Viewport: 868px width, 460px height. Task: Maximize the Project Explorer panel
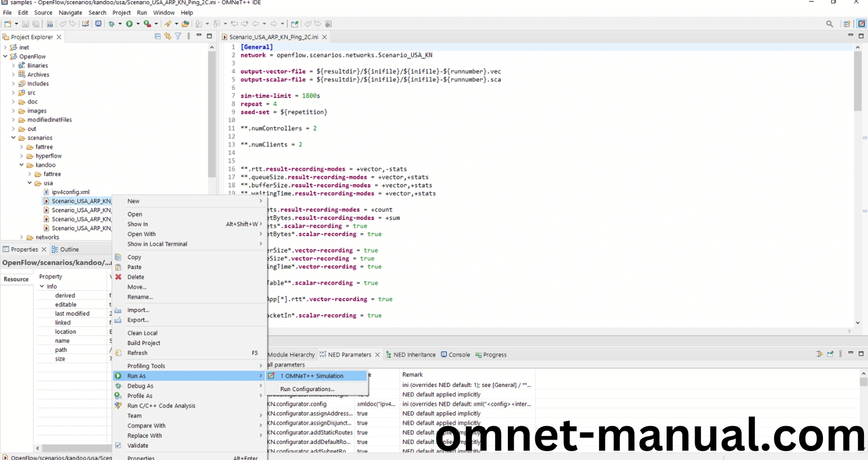pos(210,36)
